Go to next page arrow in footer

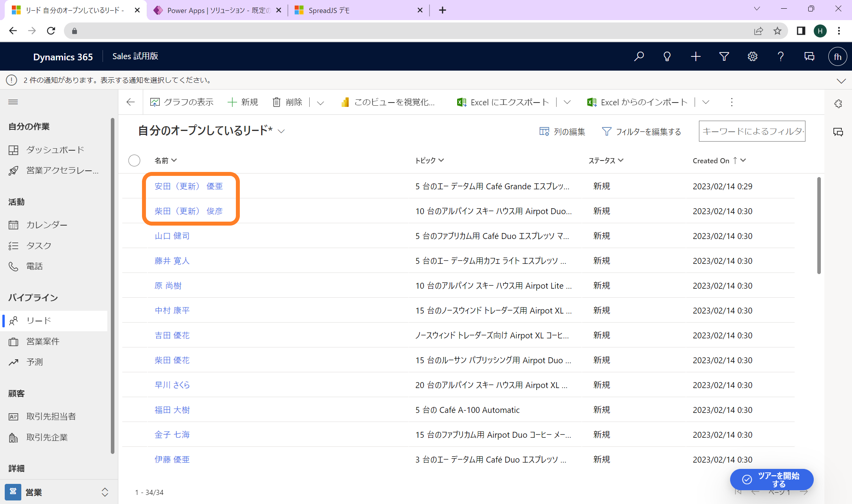tap(803, 492)
